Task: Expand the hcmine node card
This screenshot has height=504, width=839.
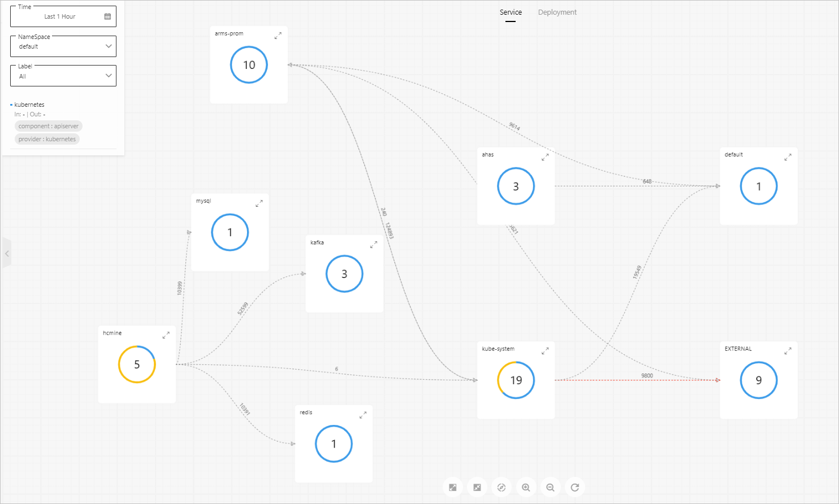Action: click(166, 335)
